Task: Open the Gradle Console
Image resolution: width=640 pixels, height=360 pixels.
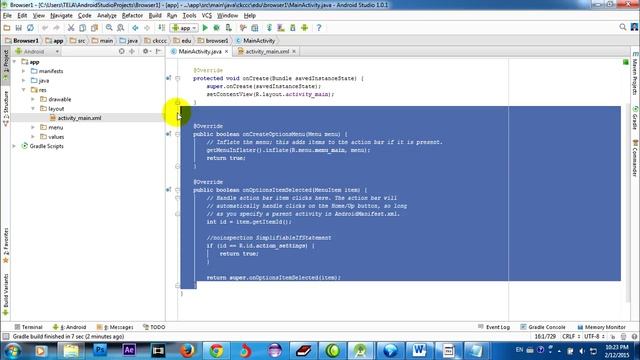Action: coord(543,327)
